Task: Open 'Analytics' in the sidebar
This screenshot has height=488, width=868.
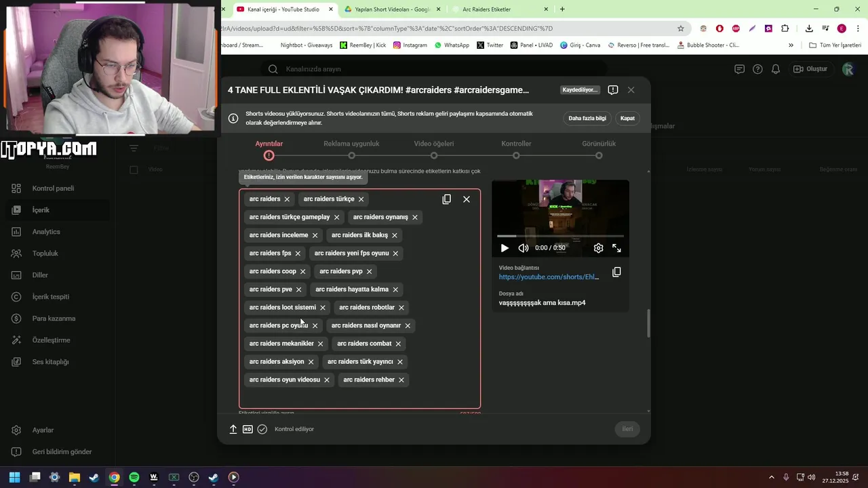Action: [57, 232]
